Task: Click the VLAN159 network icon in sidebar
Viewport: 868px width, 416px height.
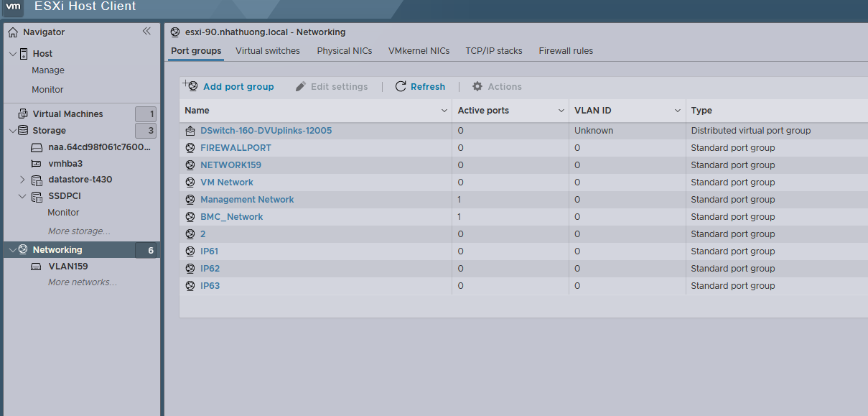Action: (37, 267)
